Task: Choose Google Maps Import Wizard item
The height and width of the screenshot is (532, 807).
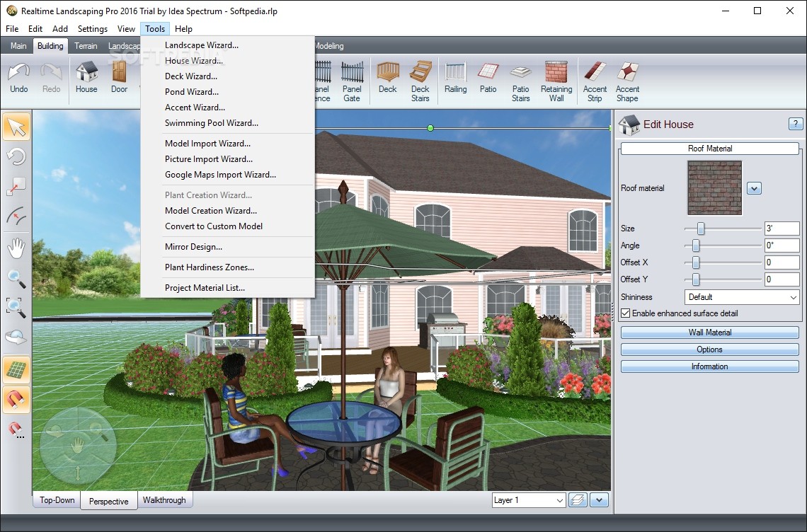Action: point(227,175)
